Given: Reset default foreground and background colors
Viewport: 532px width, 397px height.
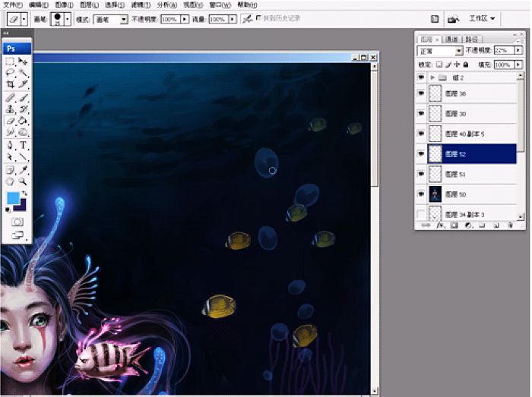Looking at the screenshot, I should (x=8, y=210).
